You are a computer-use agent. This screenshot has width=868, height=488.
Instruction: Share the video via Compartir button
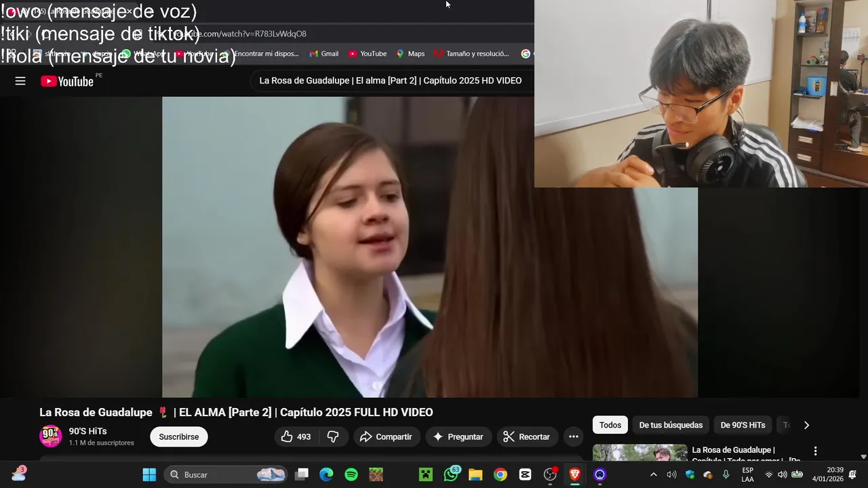386,437
